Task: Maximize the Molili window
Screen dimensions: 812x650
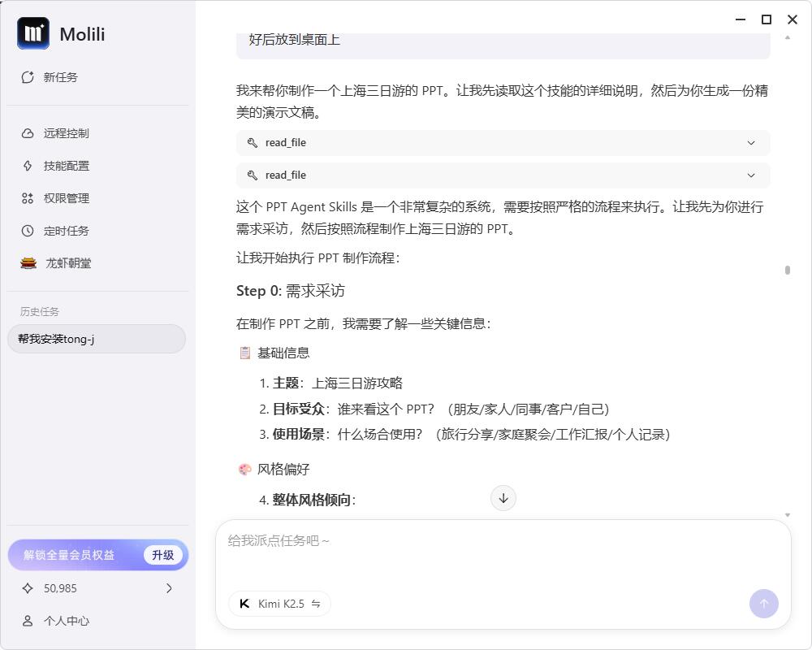Action: (766, 19)
